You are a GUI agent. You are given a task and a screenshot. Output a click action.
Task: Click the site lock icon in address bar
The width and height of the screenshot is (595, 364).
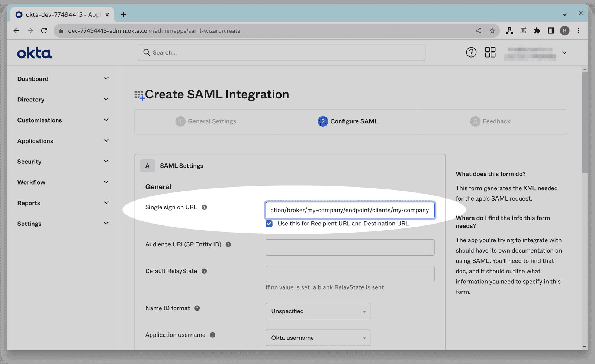click(61, 31)
